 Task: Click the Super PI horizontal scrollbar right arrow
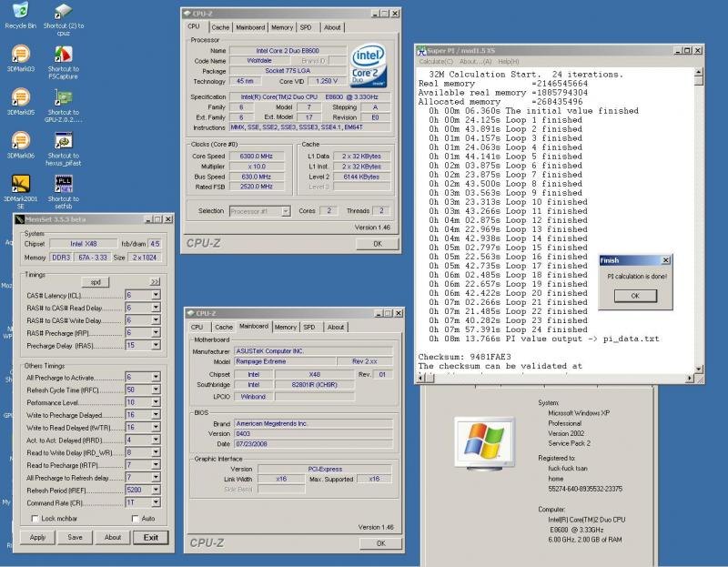pyautogui.click(x=690, y=379)
